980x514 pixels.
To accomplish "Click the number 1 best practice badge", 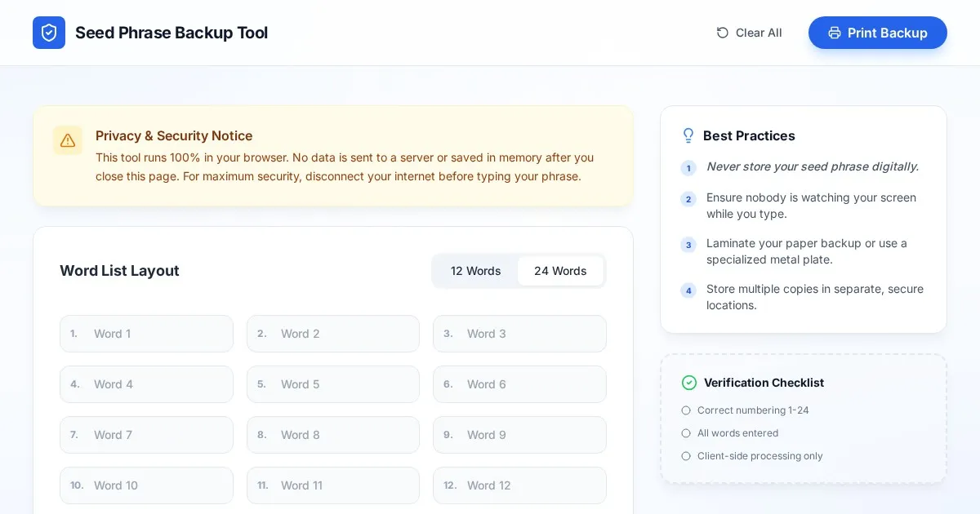I will pos(688,168).
